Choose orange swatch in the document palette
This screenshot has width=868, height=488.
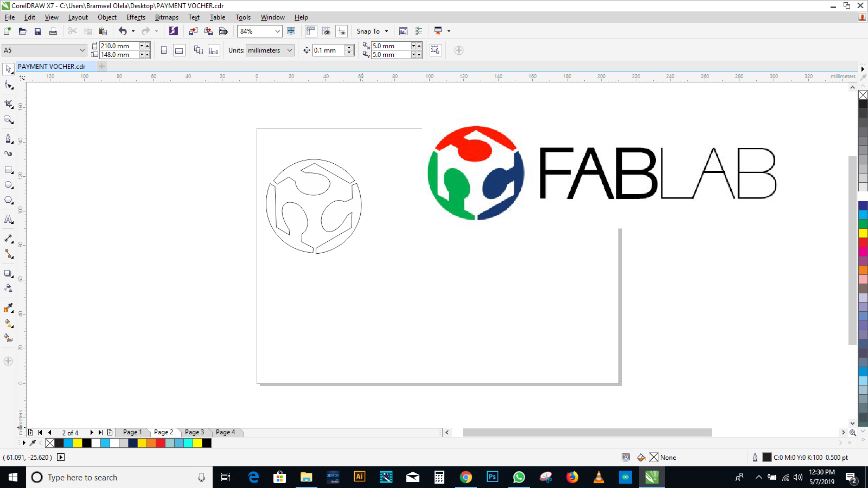pos(151,443)
